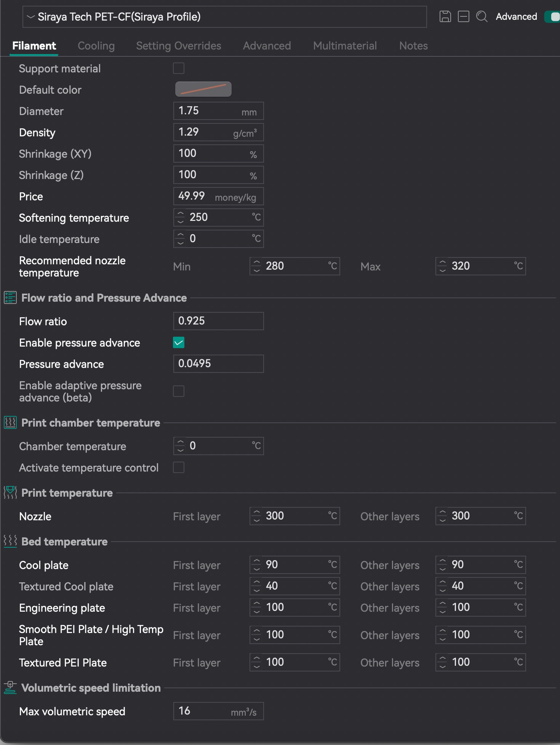Viewport: 560px width, 745px height.
Task: Click Flow ratio and Pressure Advance section icon
Action: (x=10, y=297)
